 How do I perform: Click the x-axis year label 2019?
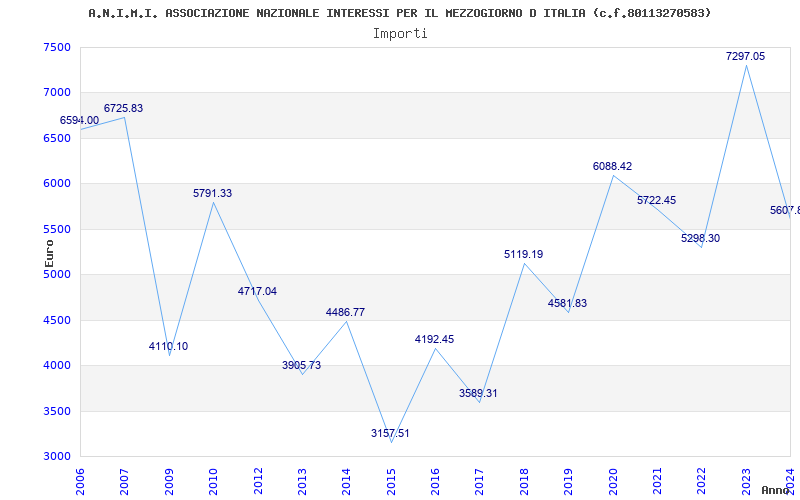568,481
